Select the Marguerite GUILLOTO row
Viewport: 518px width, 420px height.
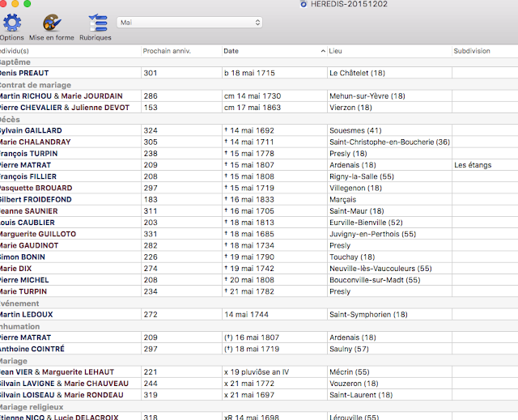pos(259,234)
